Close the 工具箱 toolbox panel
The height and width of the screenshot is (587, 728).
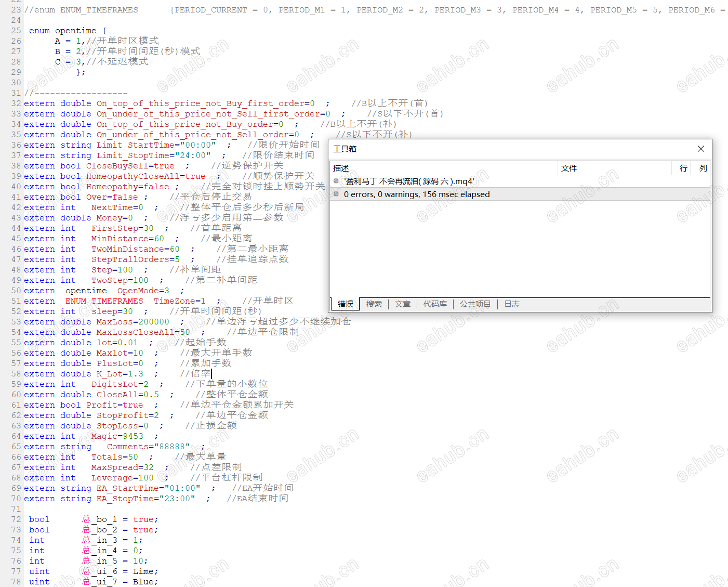click(700, 149)
